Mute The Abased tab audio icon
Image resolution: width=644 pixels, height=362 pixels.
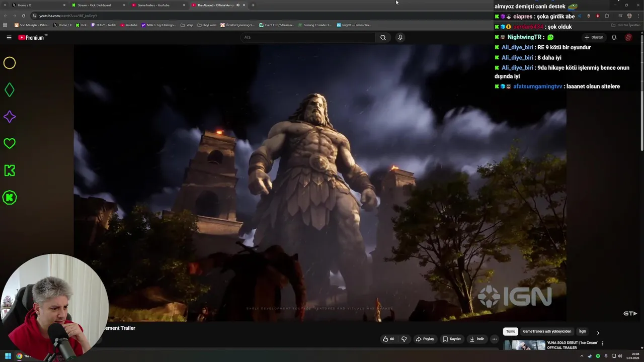click(238, 5)
